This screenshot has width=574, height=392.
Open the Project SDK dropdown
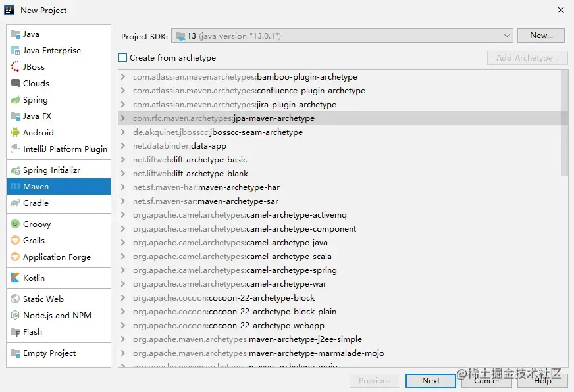(x=342, y=36)
